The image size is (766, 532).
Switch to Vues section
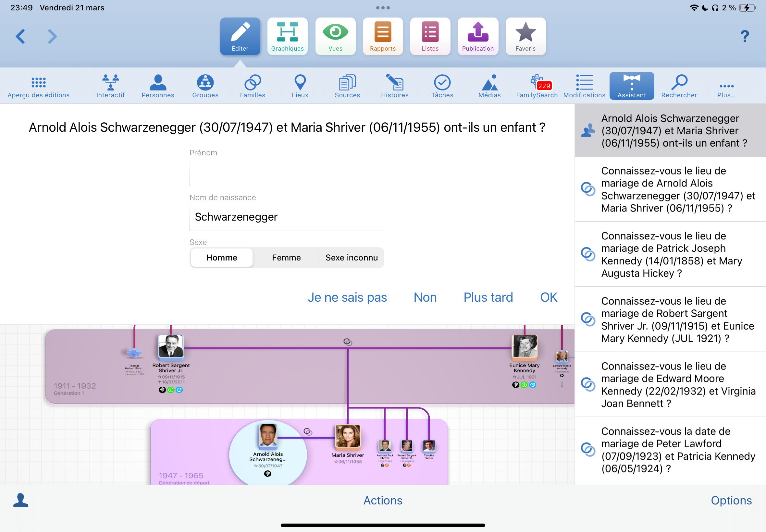click(x=335, y=36)
